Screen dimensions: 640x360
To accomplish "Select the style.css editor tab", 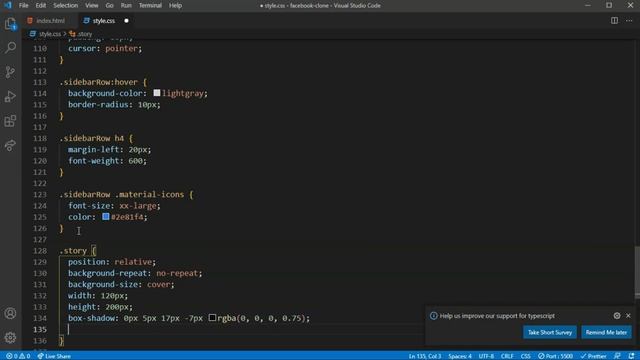I will pyautogui.click(x=104, y=20).
